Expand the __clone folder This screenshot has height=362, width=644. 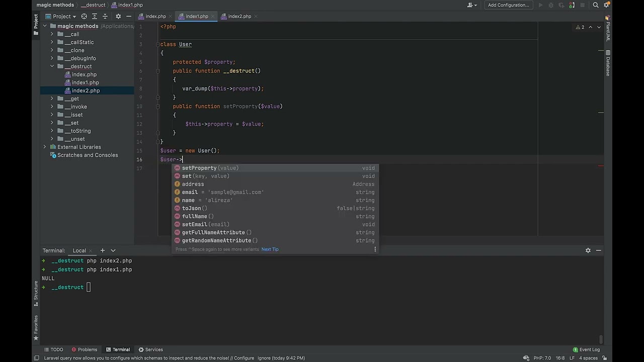click(52, 50)
